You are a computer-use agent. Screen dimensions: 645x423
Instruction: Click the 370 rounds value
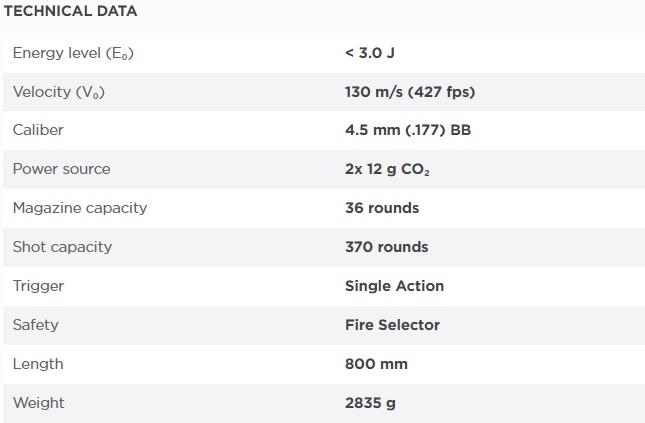(387, 247)
